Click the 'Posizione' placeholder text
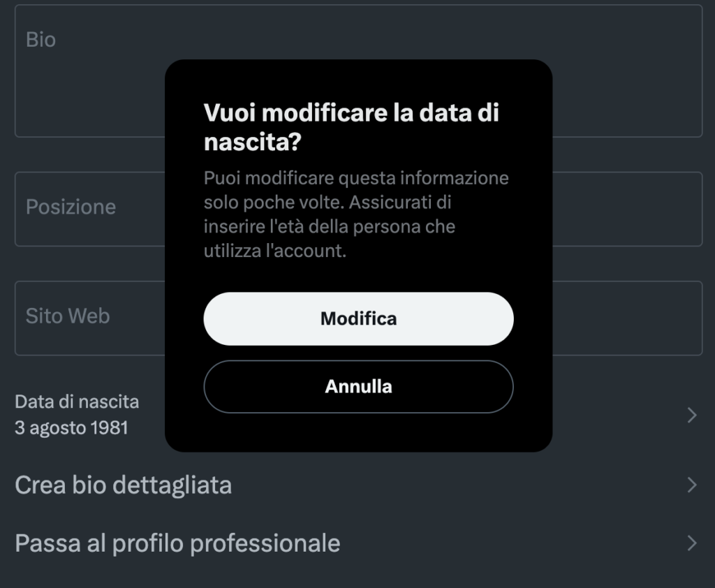 click(71, 207)
